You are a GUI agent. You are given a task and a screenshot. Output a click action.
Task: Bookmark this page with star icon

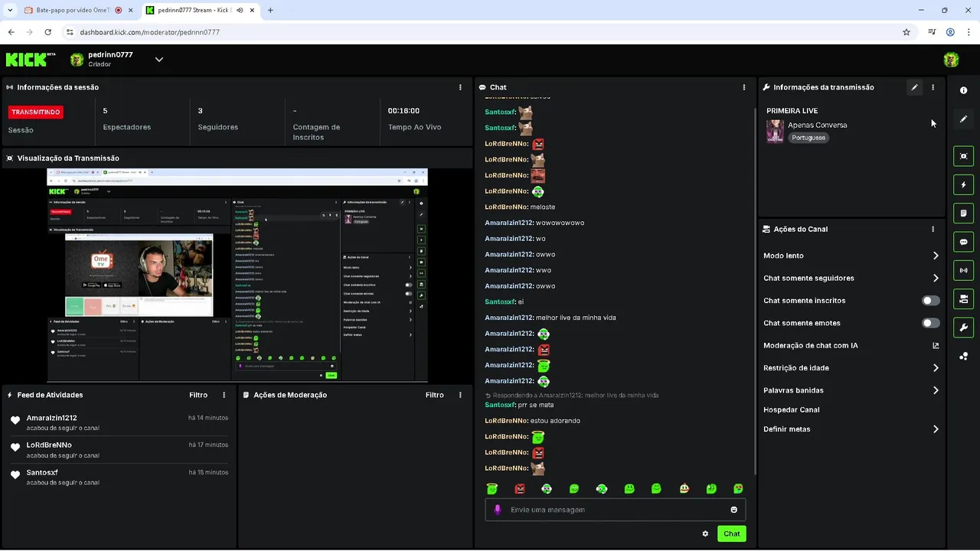(906, 32)
